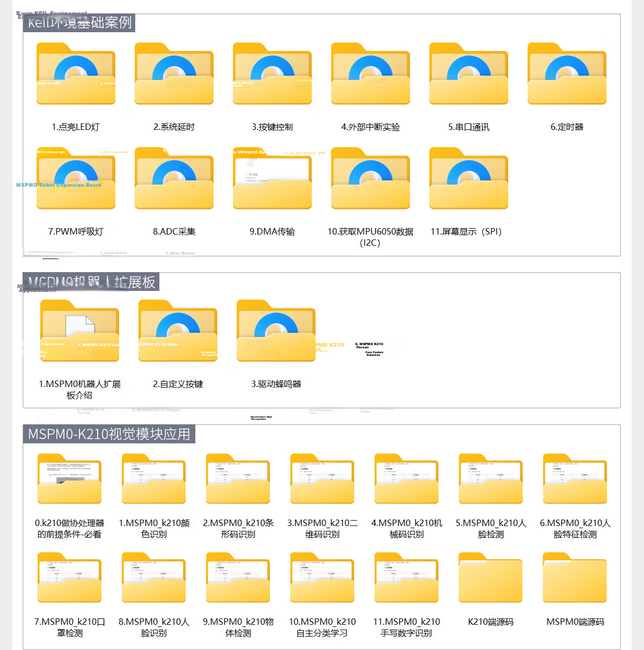Open the 8.ADC采集 folder icon
Image resolution: width=644 pixels, height=650 pixels.
(x=174, y=179)
